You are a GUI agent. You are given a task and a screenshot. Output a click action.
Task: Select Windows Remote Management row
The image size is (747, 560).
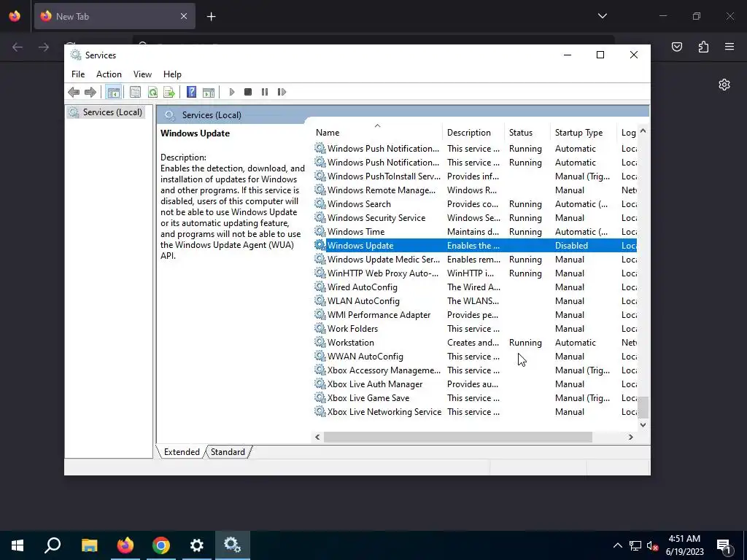tap(475, 190)
